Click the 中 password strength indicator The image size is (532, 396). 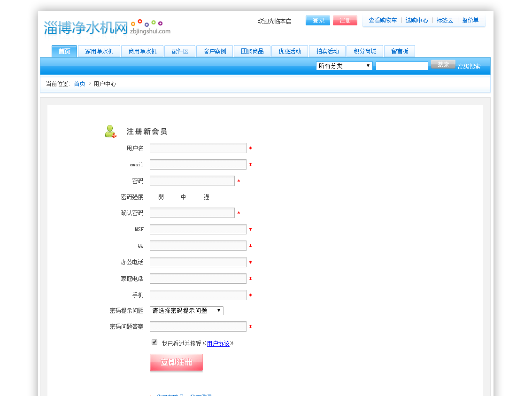coord(183,197)
